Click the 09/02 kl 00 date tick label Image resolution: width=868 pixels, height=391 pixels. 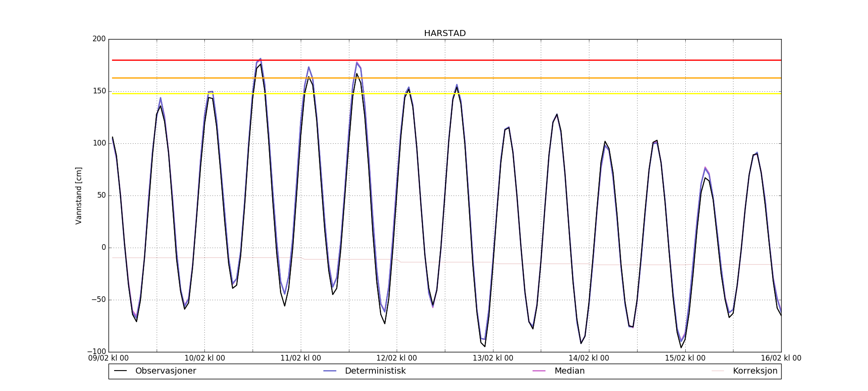click(x=108, y=358)
